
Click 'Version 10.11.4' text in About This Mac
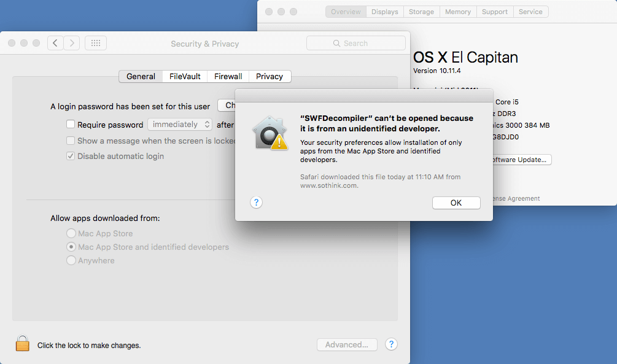pyautogui.click(x=437, y=71)
